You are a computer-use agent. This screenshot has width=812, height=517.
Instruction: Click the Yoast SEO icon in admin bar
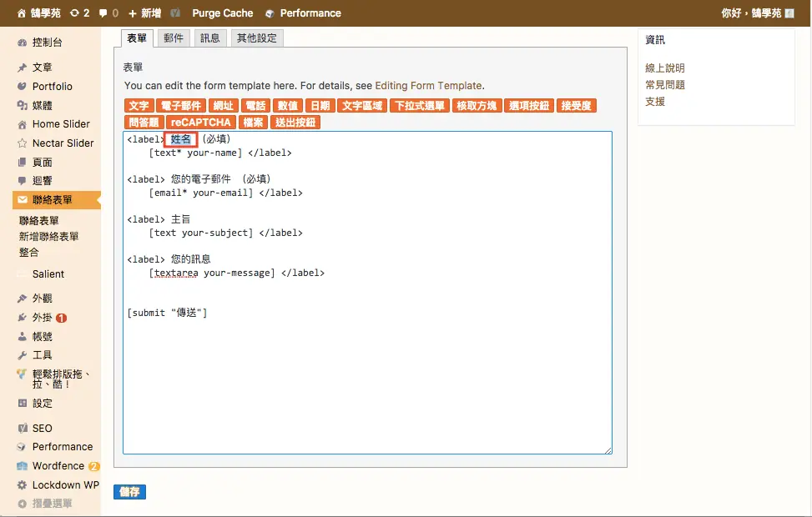point(175,13)
